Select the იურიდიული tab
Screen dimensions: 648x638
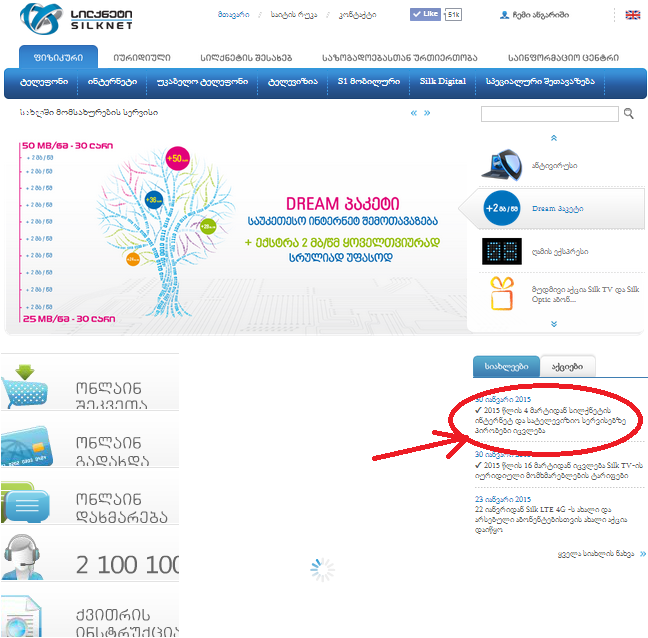142,58
